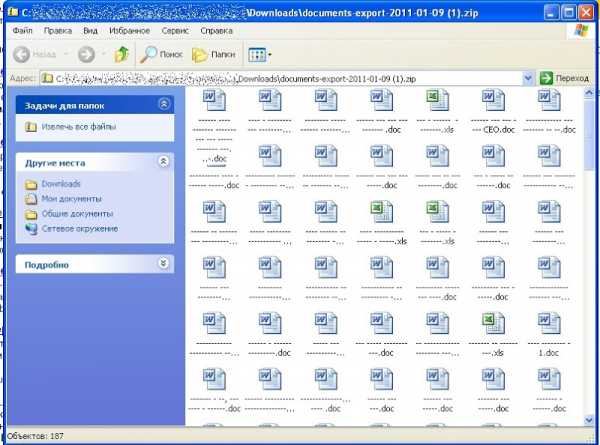Click the Переход go button
600x445 pixels.
click(x=564, y=78)
